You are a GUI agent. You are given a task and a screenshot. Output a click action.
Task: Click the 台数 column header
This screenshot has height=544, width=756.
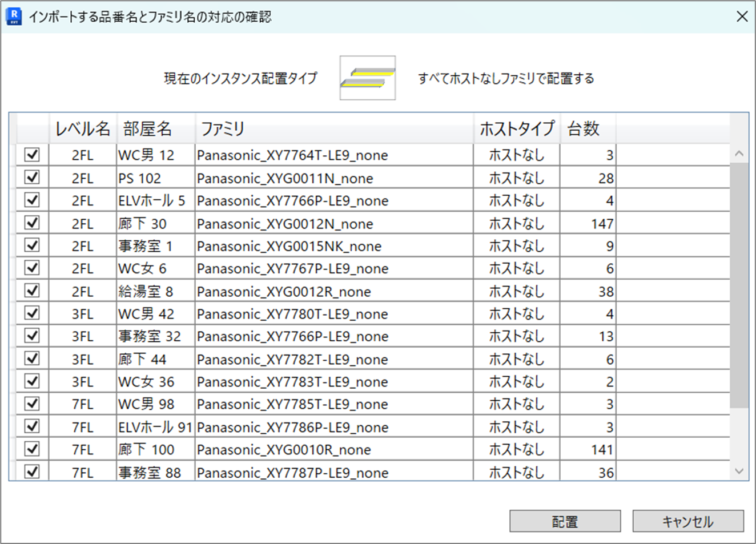pyautogui.click(x=587, y=129)
